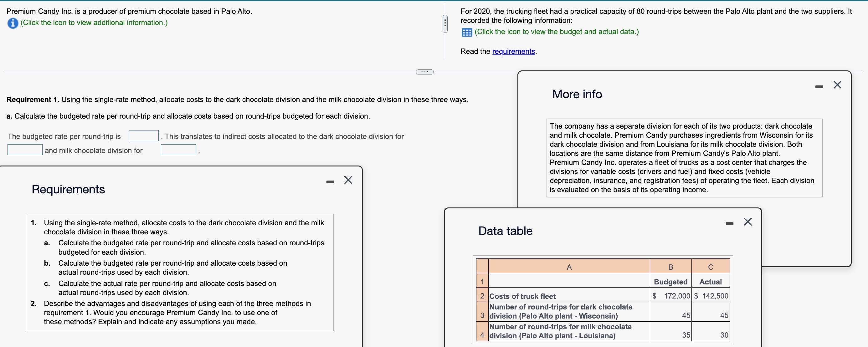Click the budgeted cost cell $172,000
This screenshot has width=868, height=347.
point(670,296)
